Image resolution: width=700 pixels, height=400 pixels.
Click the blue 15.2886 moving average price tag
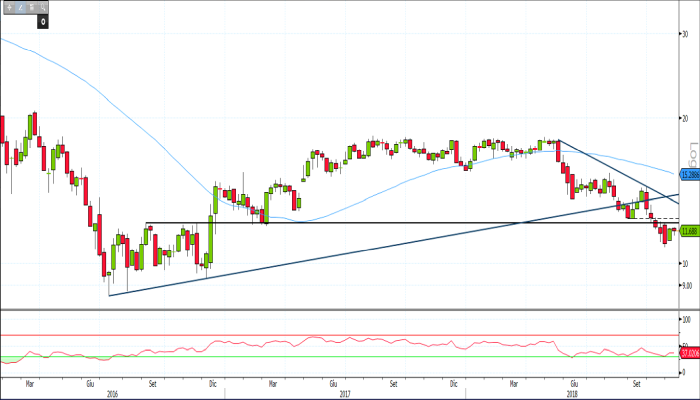pyautogui.click(x=688, y=173)
